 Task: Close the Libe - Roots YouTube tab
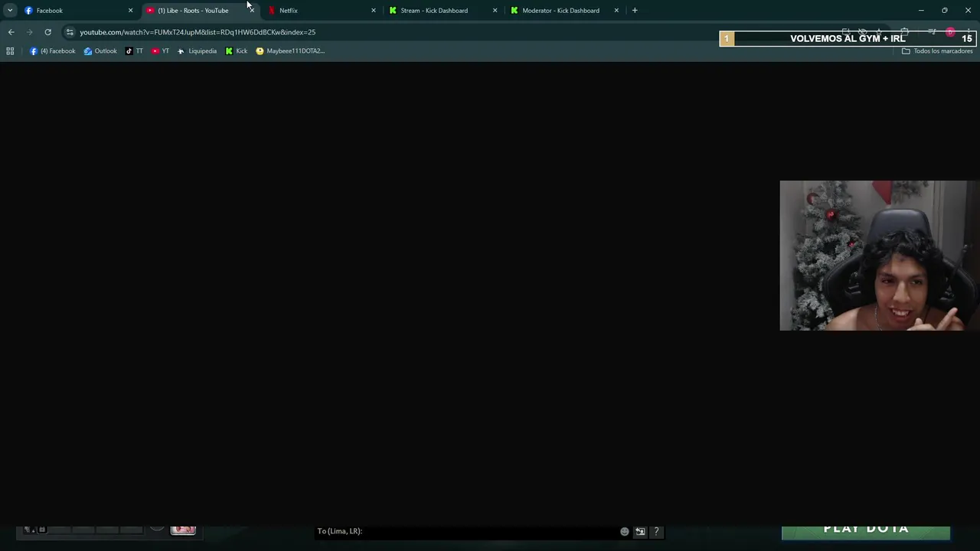click(x=252, y=11)
